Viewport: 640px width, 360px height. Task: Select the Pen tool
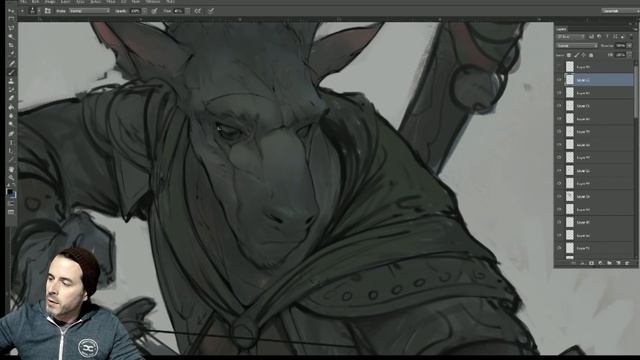point(11,133)
